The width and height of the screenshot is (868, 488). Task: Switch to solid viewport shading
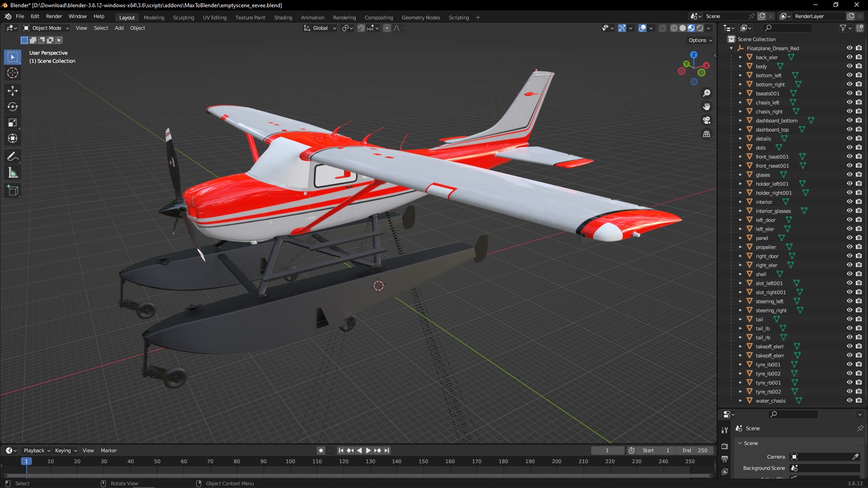(x=683, y=28)
